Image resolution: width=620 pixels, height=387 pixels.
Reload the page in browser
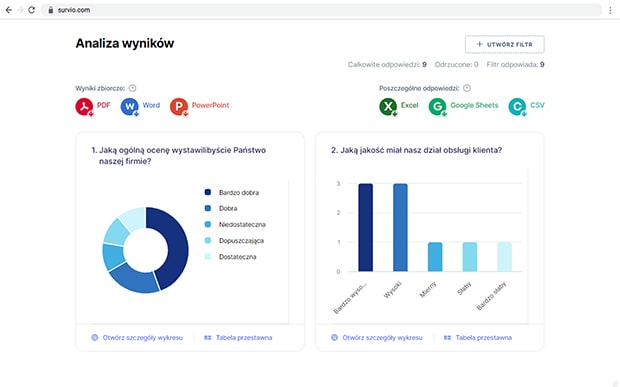click(32, 10)
